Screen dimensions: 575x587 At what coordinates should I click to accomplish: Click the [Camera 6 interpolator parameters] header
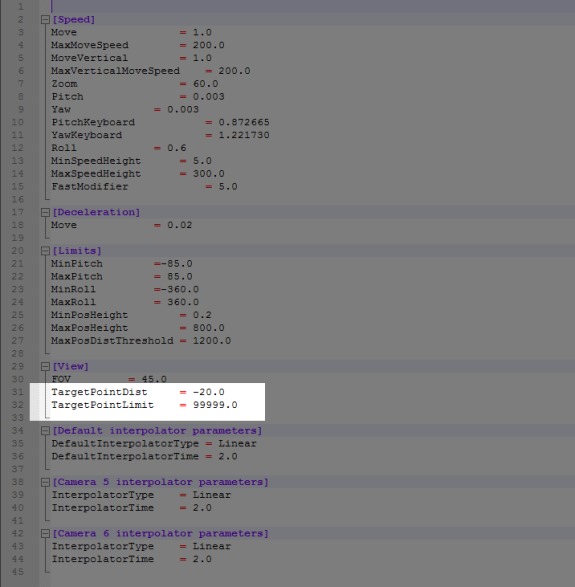pyautogui.click(x=160, y=533)
